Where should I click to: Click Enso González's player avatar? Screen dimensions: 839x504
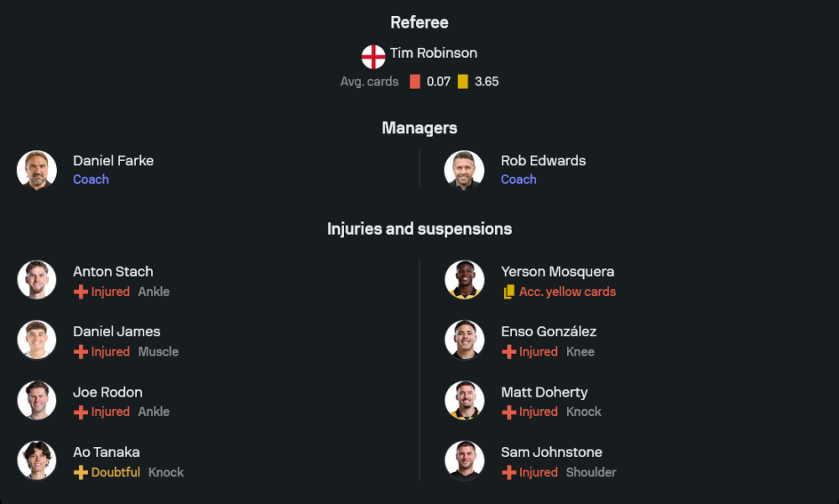(x=464, y=340)
